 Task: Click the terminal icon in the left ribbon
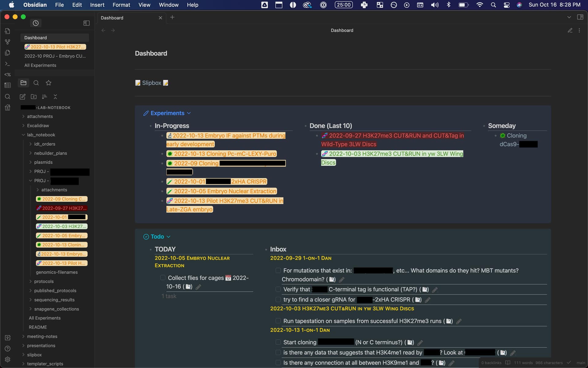[7, 64]
